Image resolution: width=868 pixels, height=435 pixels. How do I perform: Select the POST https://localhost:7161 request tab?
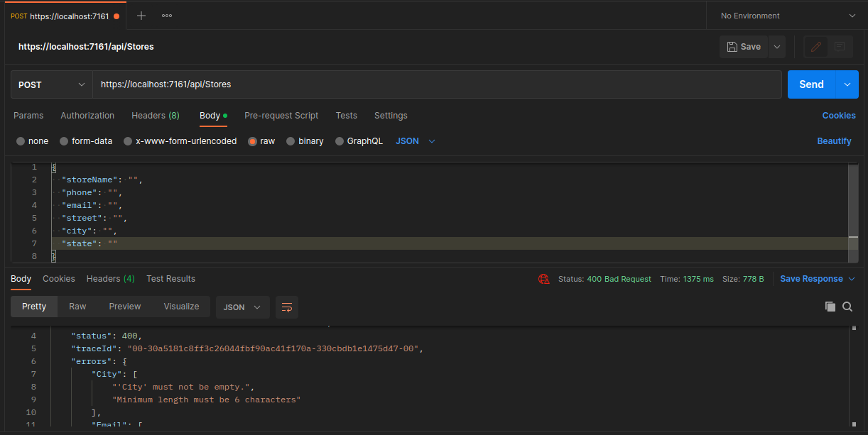[x=65, y=16]
